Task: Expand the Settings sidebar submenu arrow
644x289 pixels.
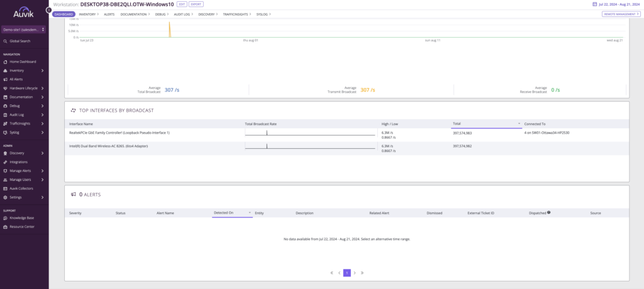Action: (43, 197)
